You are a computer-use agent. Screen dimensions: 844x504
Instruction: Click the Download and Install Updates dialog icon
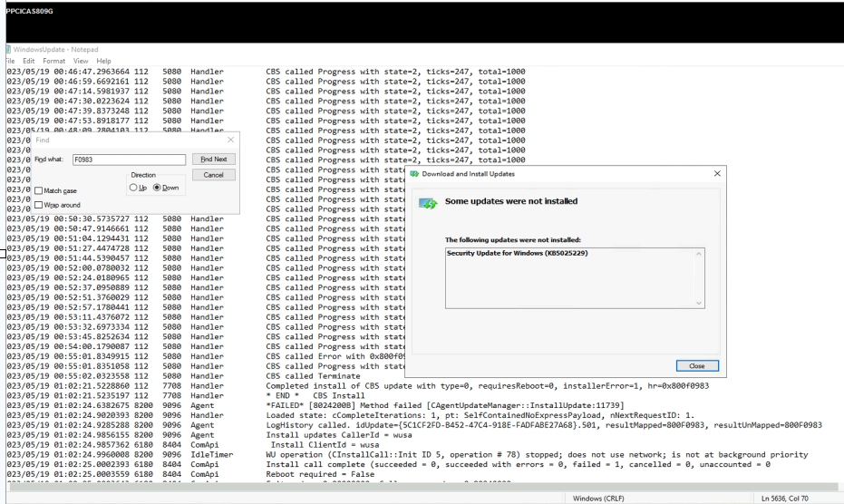click(414, 174)
